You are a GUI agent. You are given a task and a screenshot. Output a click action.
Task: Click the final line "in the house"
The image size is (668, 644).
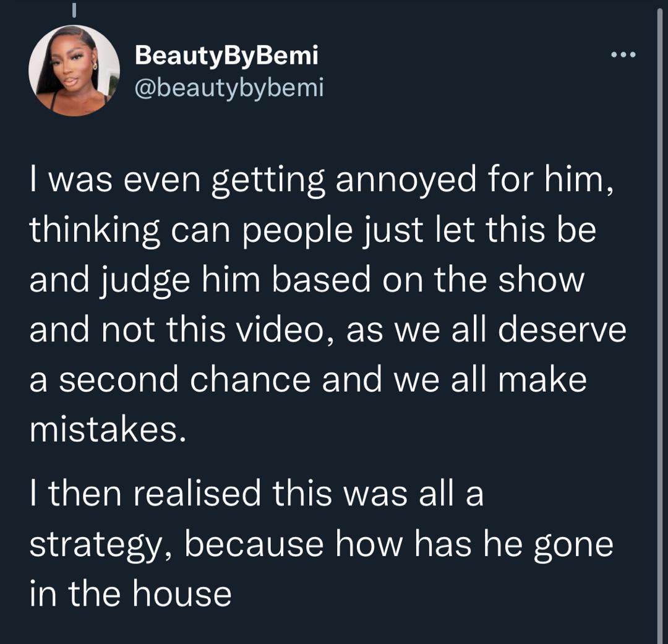131,594
